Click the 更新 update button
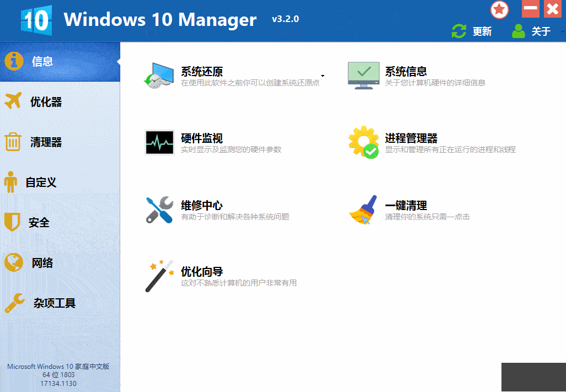The height and width of the screenshot is (392, 566). click(x=482, y=31)
